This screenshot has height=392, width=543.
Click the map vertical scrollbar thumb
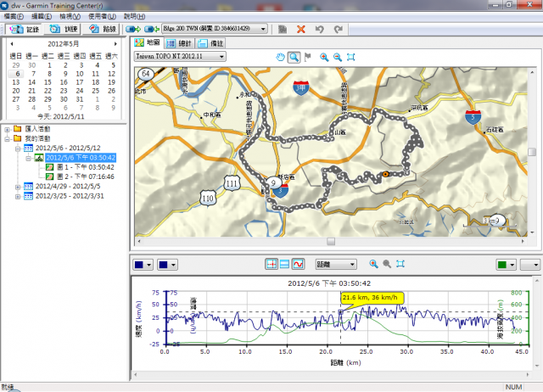(x=532, y=152)
